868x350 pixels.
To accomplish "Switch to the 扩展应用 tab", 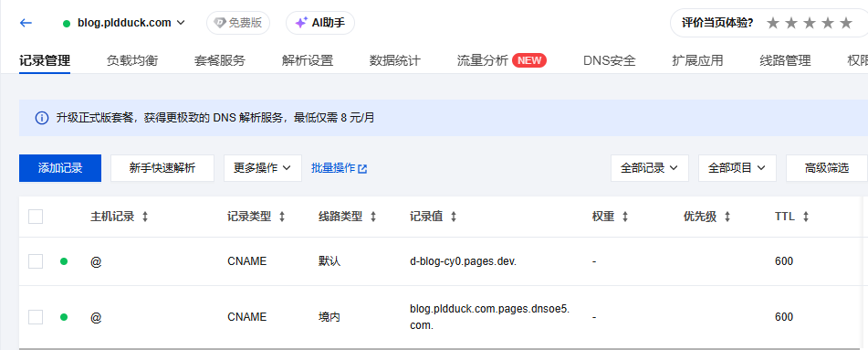I will tap(697, 60).
